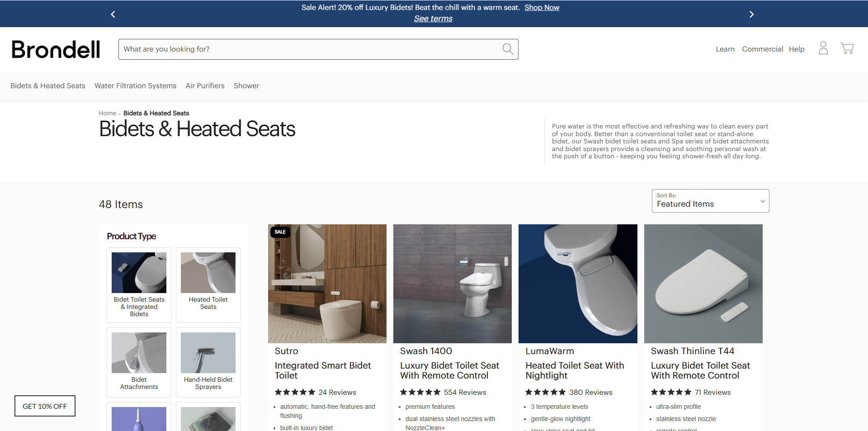Go to Home breadcrumb link

[x=107, y=114]
